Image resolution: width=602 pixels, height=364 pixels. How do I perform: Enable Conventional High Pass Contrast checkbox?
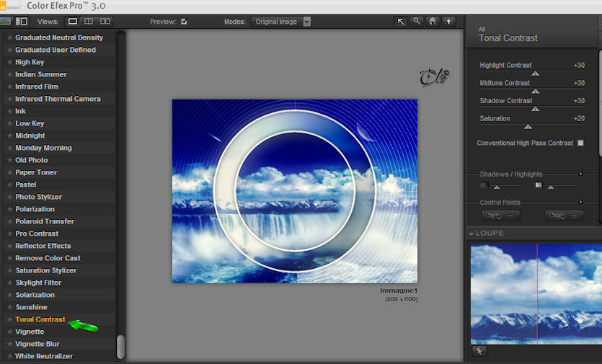[580, 143]
